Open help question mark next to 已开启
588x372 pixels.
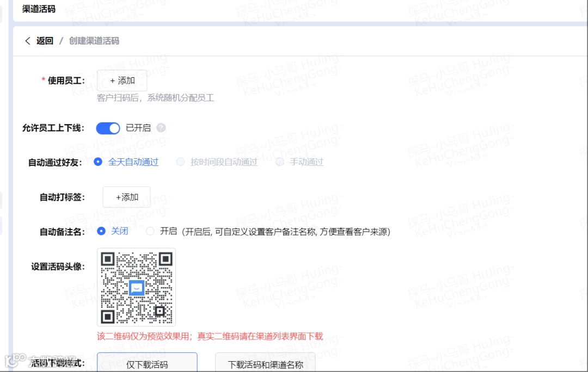[x=161, y=128]
